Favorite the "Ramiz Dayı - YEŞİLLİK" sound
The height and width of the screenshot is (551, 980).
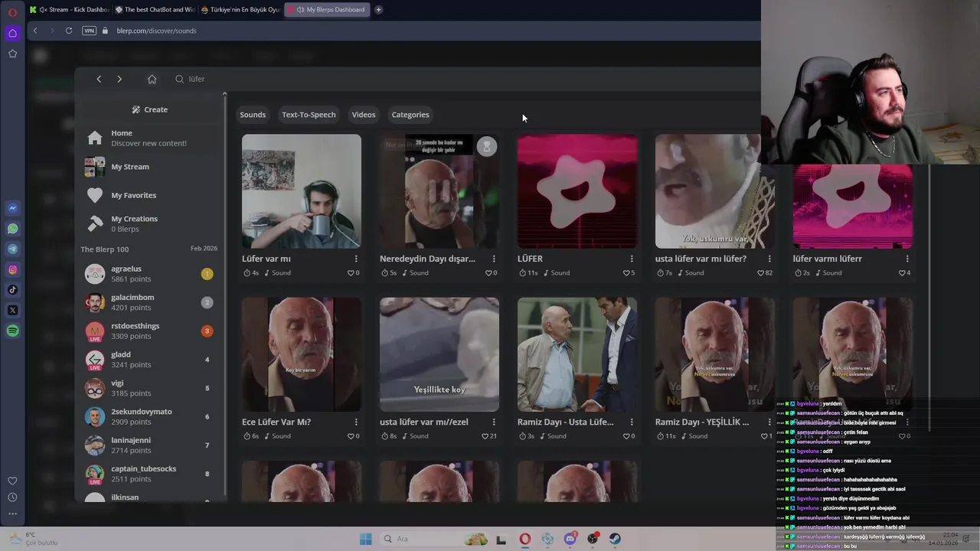[764, 436]
